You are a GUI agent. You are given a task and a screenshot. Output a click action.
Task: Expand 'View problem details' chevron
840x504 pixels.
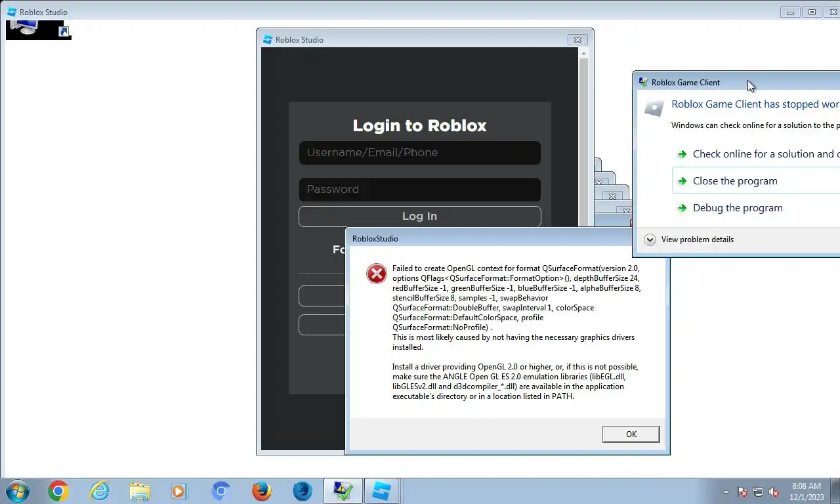650,240
